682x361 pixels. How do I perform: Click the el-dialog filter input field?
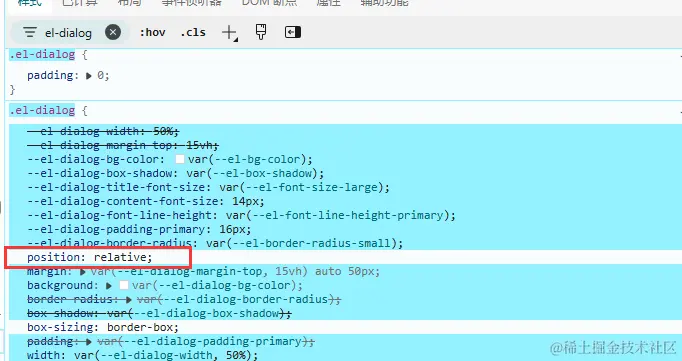pos(68,33)
